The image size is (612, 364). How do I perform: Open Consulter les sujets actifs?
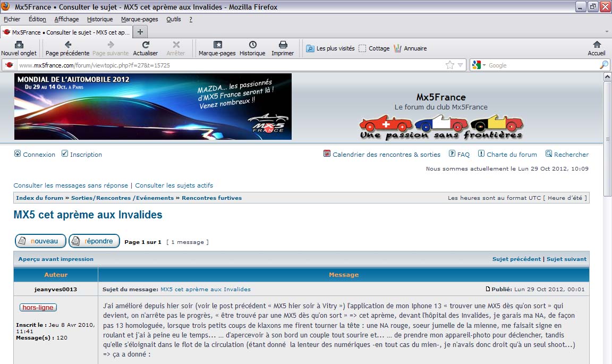click(x=174, y=185)
